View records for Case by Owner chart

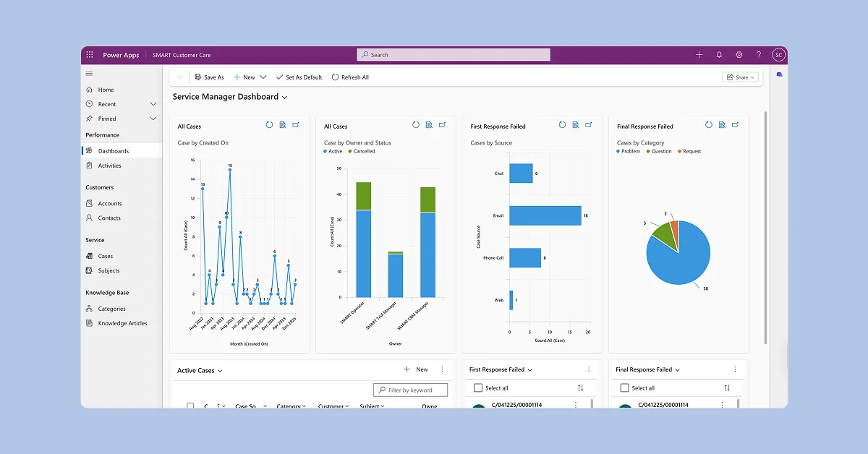[429, 125]
